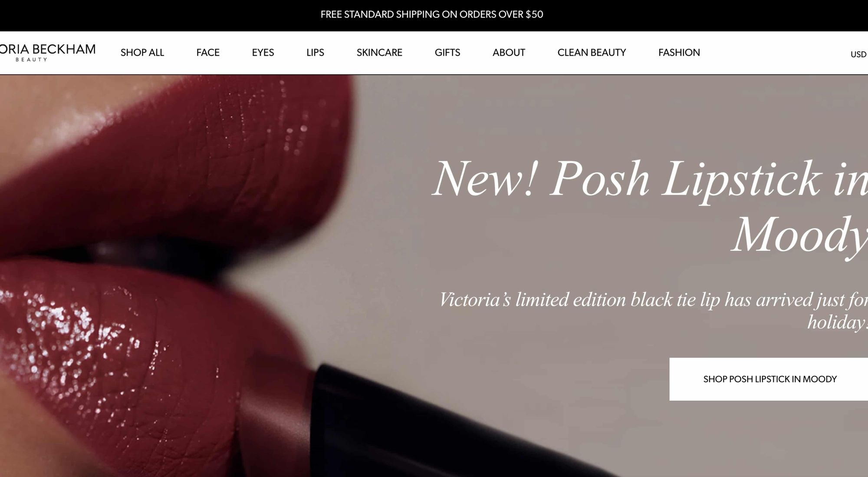Open the GIFTS menu item
Viewport: 868px width, 477px height.
point(447,53)
